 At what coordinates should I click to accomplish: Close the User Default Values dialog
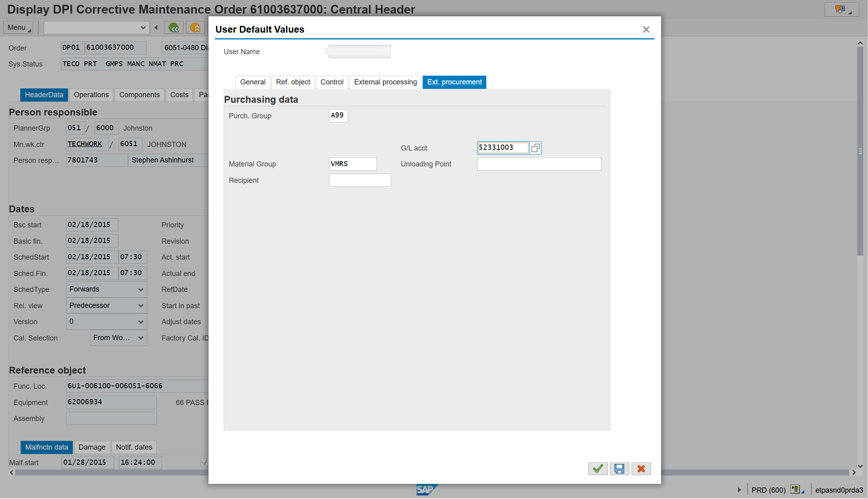point(646,29)
